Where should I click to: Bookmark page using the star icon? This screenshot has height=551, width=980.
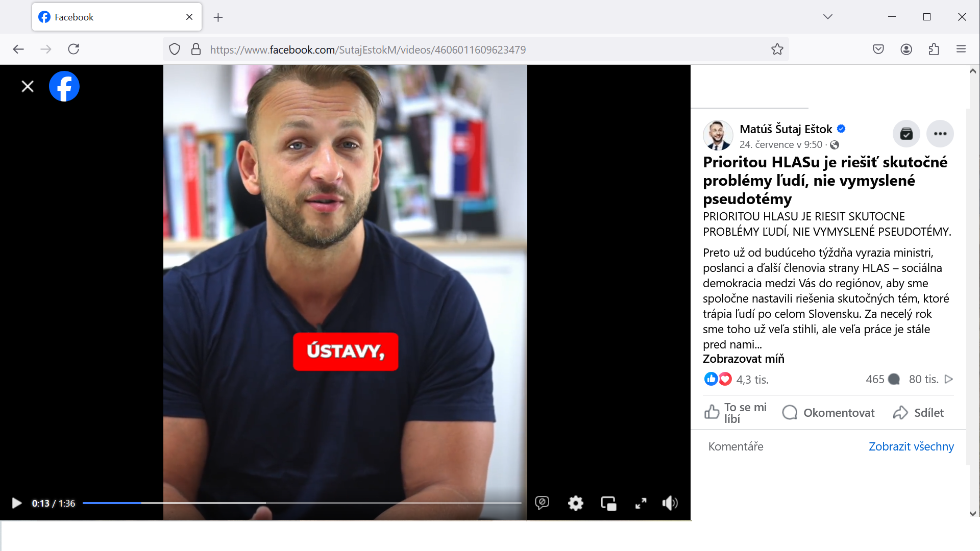[x=777, y=49]
